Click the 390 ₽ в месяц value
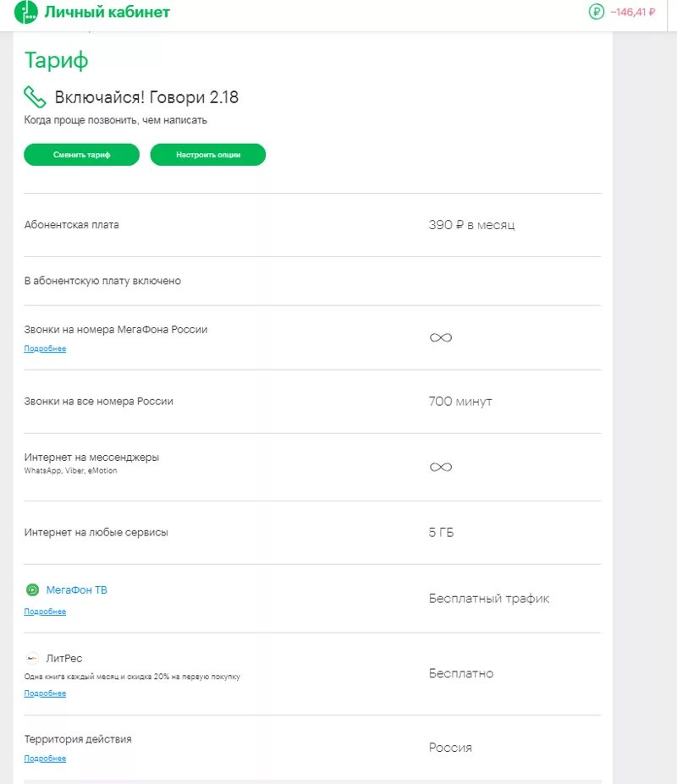 (471, 225)
